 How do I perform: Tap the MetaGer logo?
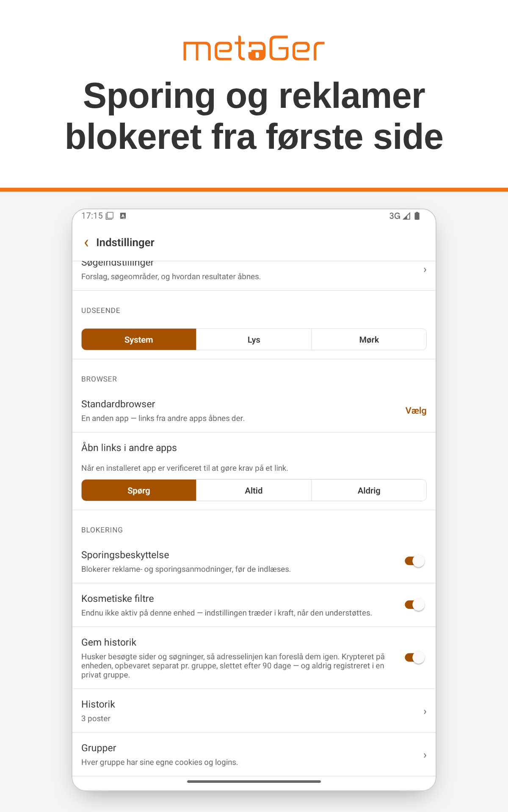[x=254, y=48]
